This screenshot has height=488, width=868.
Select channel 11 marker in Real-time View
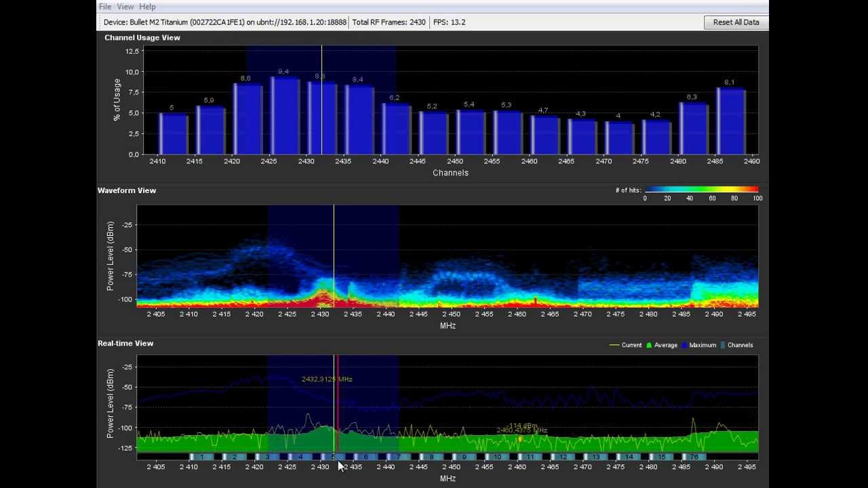(530, 457)
